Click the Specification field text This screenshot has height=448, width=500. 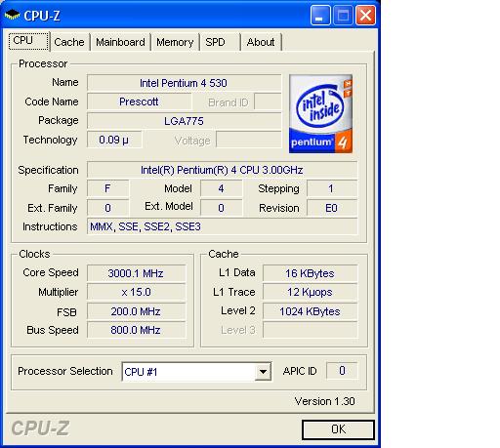tap(222, 170)
